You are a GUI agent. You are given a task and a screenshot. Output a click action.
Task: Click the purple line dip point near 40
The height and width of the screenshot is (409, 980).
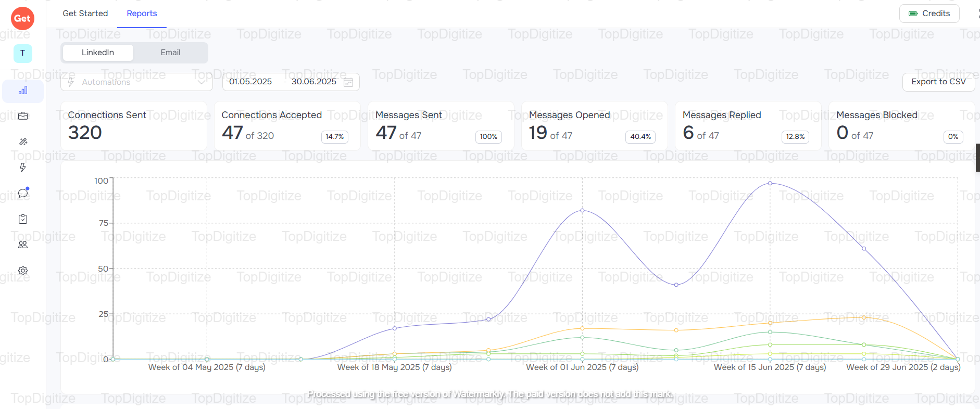pos(676,285)
